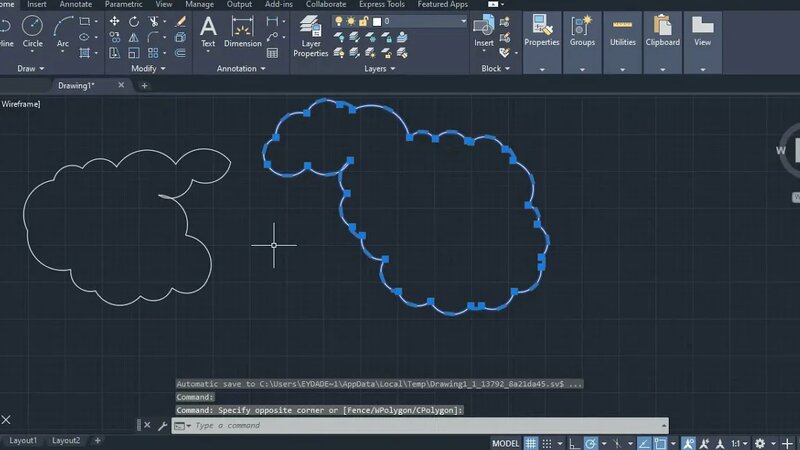Activate the Move tool

click(x=115, y=21)
